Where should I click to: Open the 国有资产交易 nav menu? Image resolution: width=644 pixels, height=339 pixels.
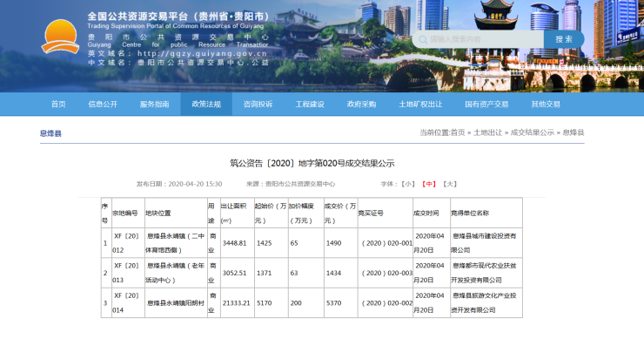click(486, 104)
